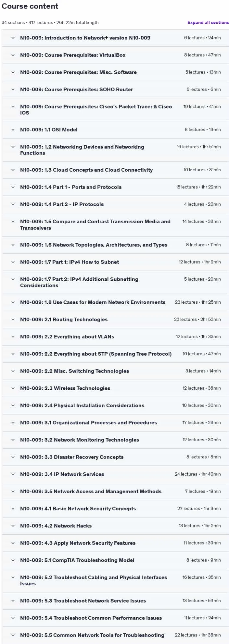Image resolution: width=229 pixels, height=644 pixels.
Task: Expand chevron for 1.3 Cloud Concepts section
Action: 13,170
